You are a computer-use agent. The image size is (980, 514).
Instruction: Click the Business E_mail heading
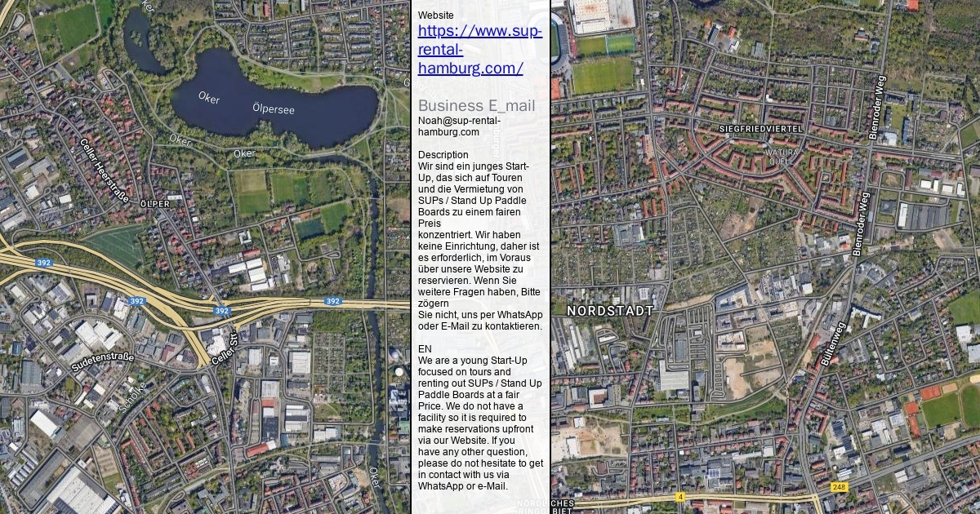coord(477,106)
